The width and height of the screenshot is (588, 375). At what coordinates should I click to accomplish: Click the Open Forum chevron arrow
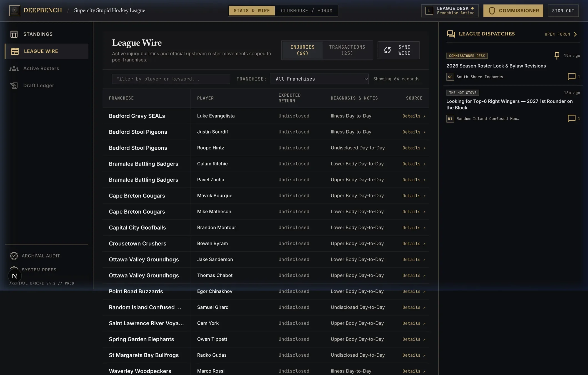575,34
